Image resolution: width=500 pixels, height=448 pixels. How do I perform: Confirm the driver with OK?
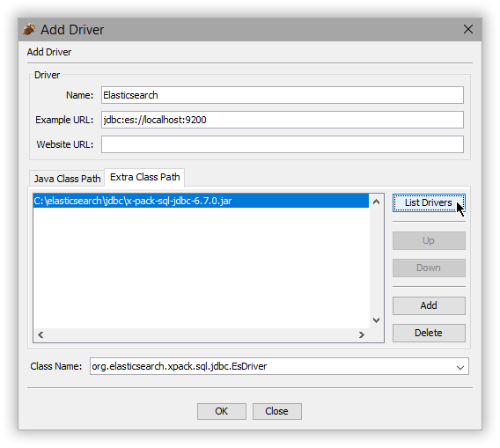[222, 411]
